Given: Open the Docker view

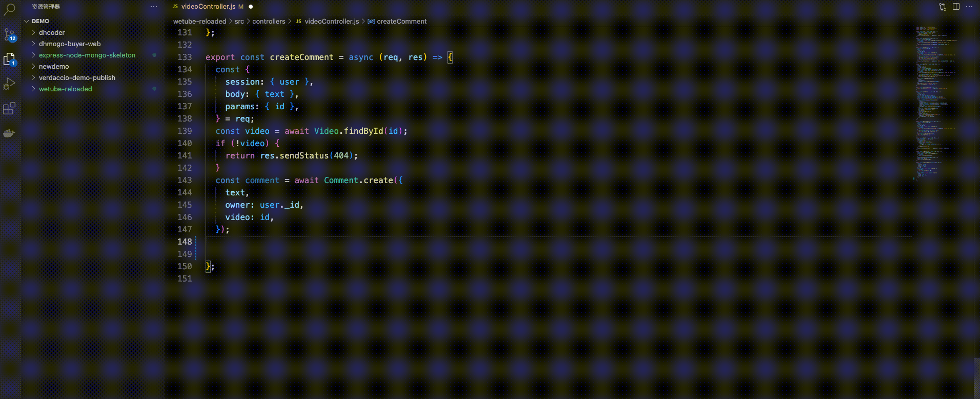Looking at the screenshot, I should point(9,133).
